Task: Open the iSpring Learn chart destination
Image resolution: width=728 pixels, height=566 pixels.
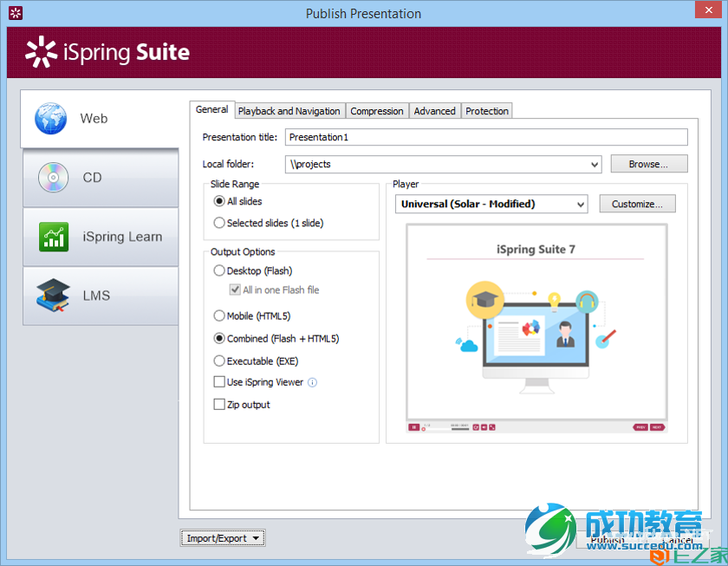Action: (101, 237)
